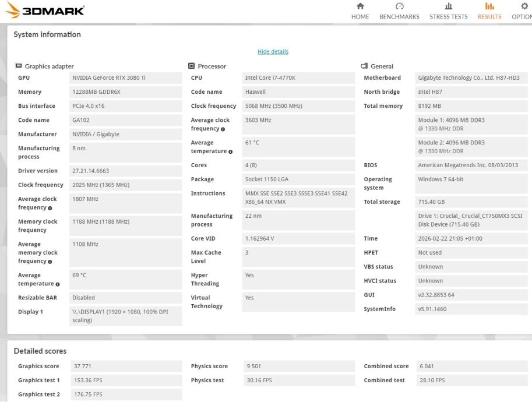Select the CPU temperature value 61 °C
The width and height of the screenshot is (532, 402).
298,147
